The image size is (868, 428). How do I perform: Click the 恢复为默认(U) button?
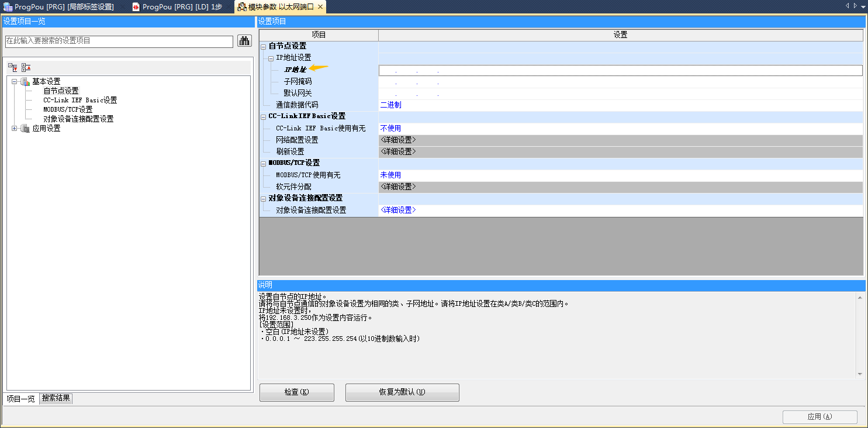pyautogui.click(x=402, y=392)
